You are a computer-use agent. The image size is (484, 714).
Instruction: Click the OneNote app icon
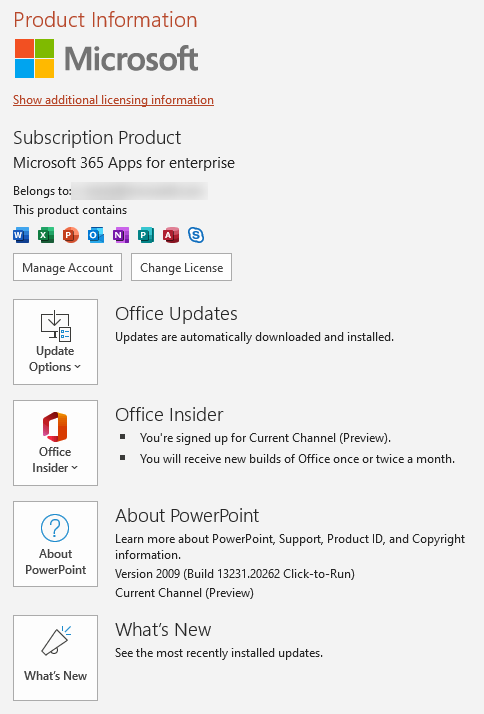[121, 235]
